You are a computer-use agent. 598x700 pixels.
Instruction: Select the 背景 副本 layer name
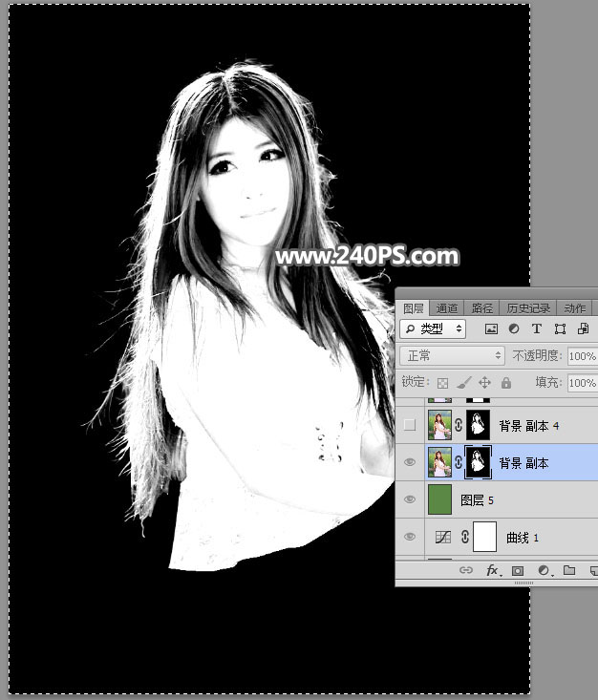coord(523,463)
